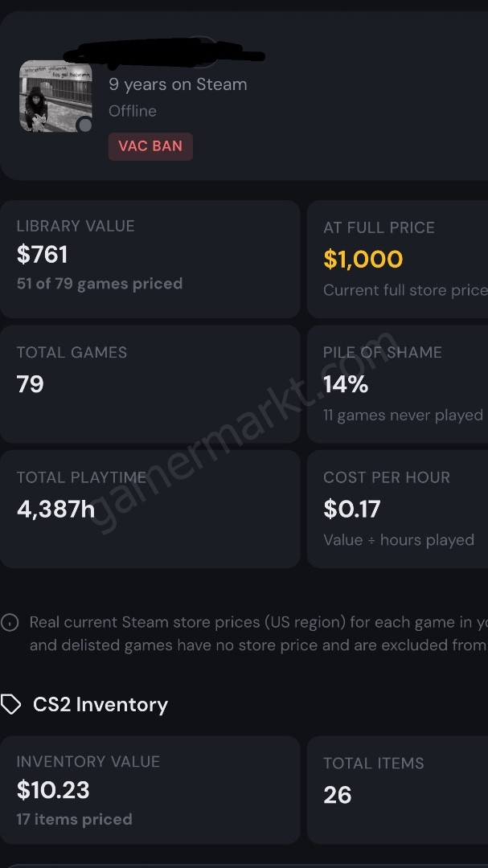This screenshot has height=868, width=488.
Task: Open the profile avatar image
Action: click(56, 96)
